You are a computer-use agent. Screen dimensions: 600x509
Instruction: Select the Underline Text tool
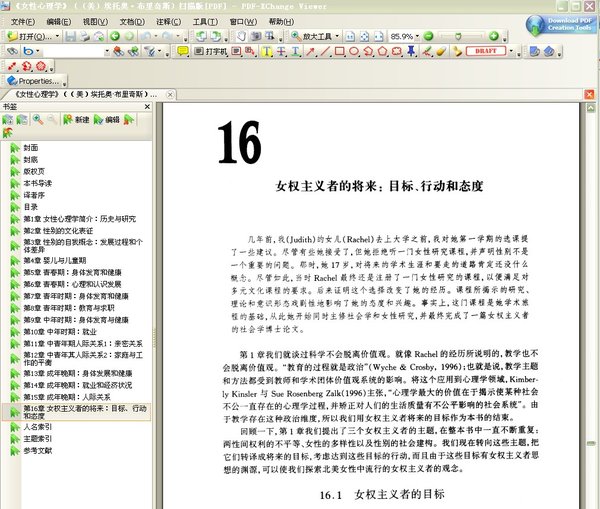[x=295, y=51]
